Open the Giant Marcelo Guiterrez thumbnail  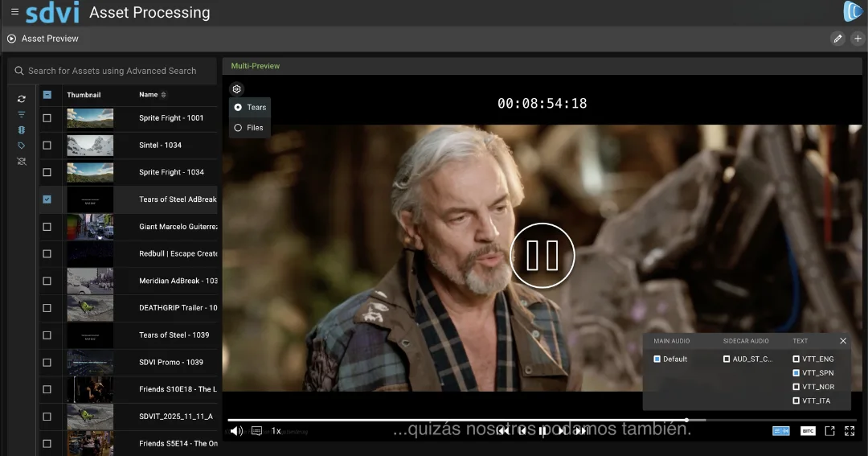(x=90, y=227)
